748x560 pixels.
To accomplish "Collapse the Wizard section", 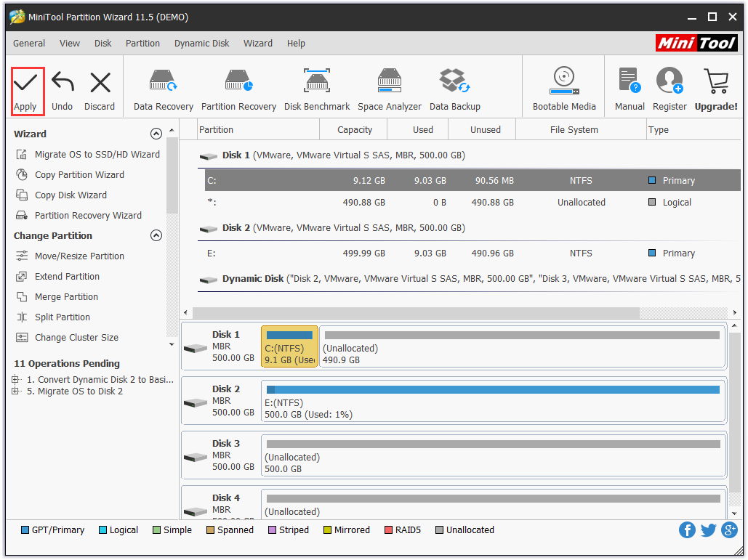I will (156, 134).
